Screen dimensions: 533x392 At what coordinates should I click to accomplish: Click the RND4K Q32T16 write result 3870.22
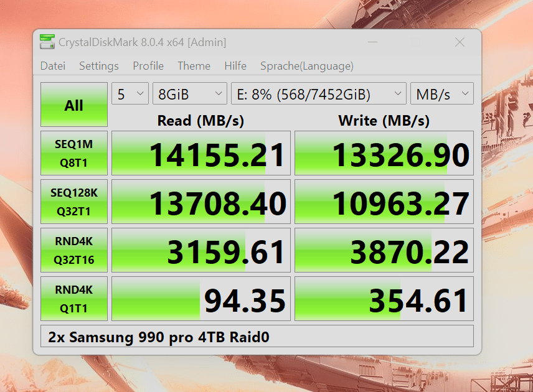pos(384,250)
